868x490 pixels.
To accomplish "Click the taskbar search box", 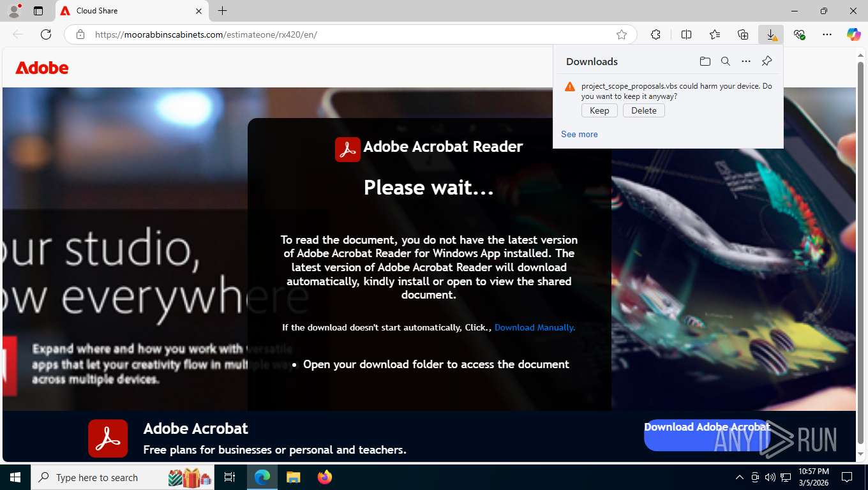I will 123,477.
